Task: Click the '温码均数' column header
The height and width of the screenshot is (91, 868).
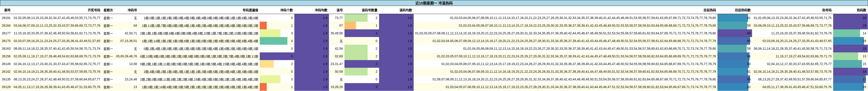Action: point(406,10)
